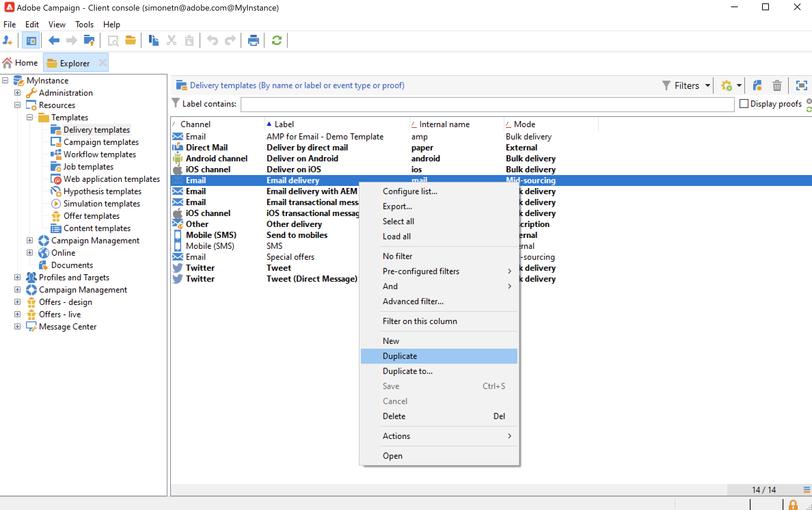Viewport: 812px width, 510px height.
Task: Click the back navigation arrow icon
Action: pyautogui.click(x=54, y=41)
